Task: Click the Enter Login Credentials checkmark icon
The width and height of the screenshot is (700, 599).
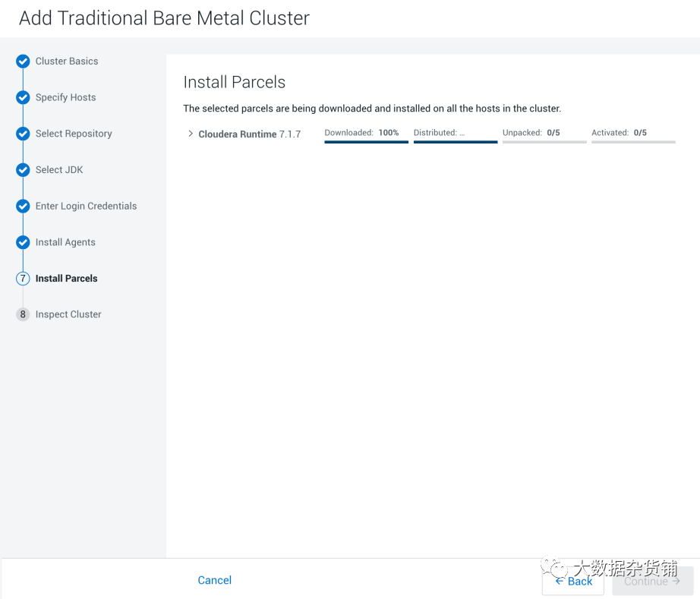Action: (x=23, y=206)
